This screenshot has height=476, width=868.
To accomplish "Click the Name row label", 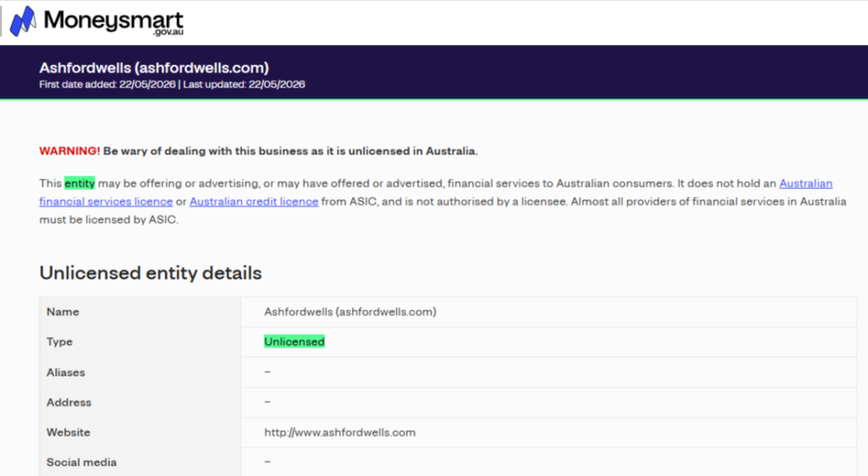I will coord(63,312).
